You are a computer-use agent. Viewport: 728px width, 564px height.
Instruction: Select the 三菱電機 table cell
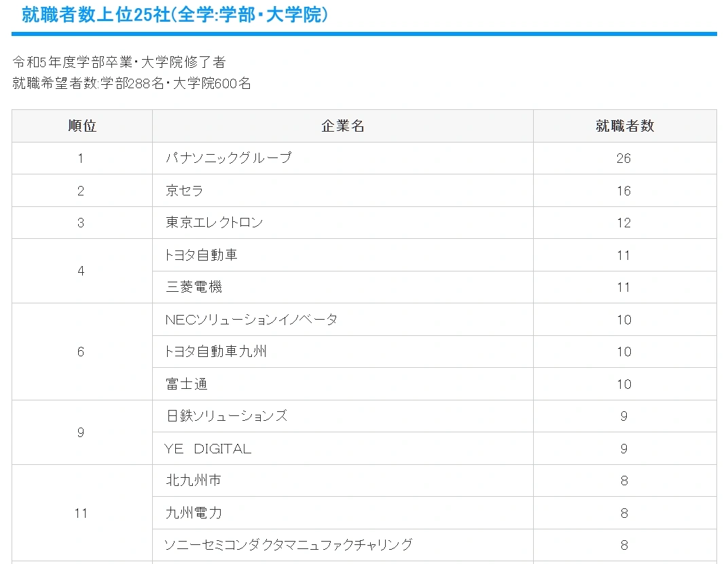194,287
